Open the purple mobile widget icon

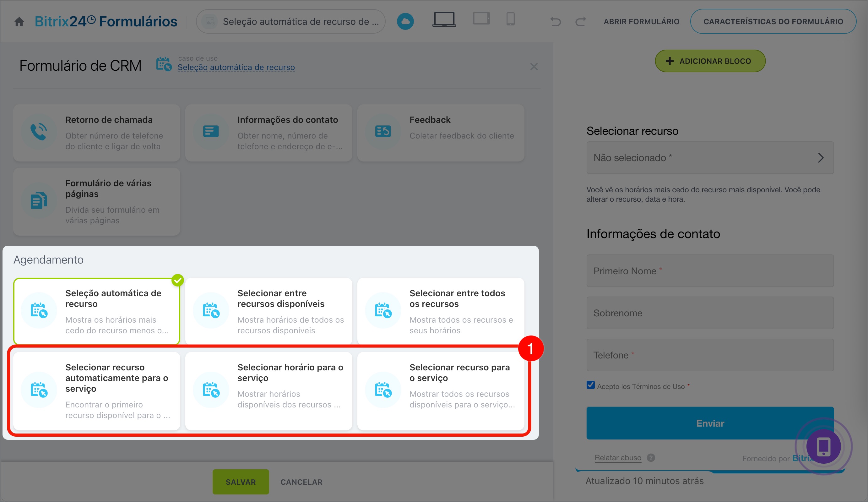(823, 446)
